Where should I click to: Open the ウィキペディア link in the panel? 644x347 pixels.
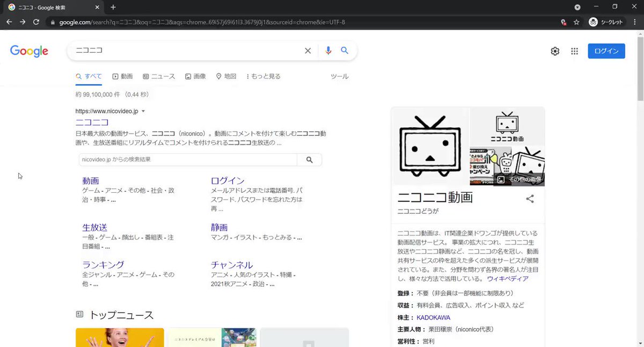[x=507, y=278]
